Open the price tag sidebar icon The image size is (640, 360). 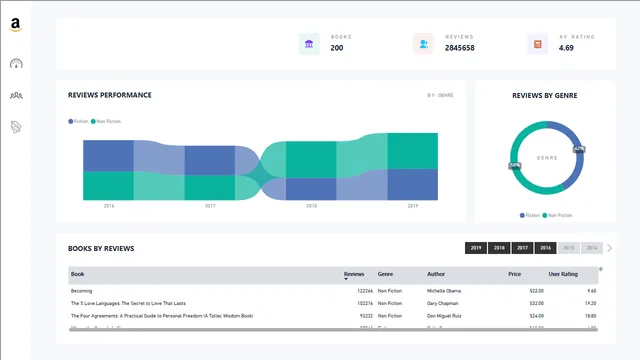(x=16, y=127)
